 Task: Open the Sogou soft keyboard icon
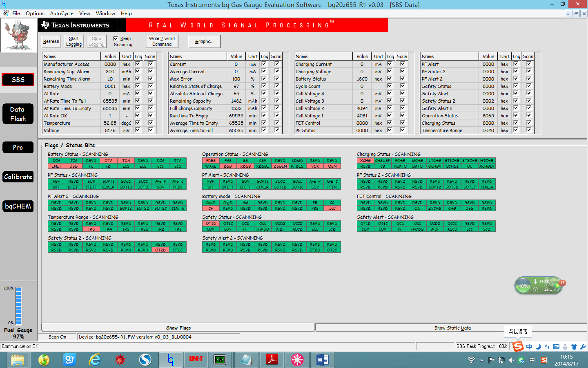click(x=556, y=347)
